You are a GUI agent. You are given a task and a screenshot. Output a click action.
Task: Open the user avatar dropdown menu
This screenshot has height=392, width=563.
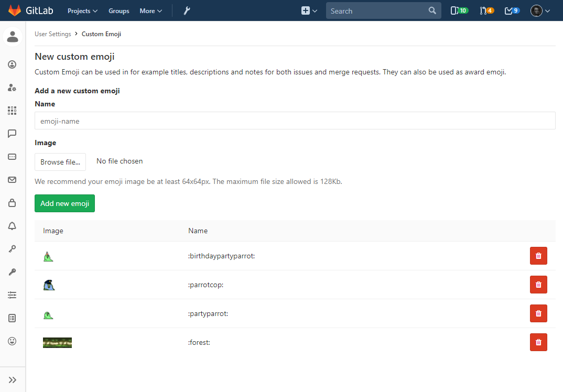pyautogui.click(x=540, y=11)
